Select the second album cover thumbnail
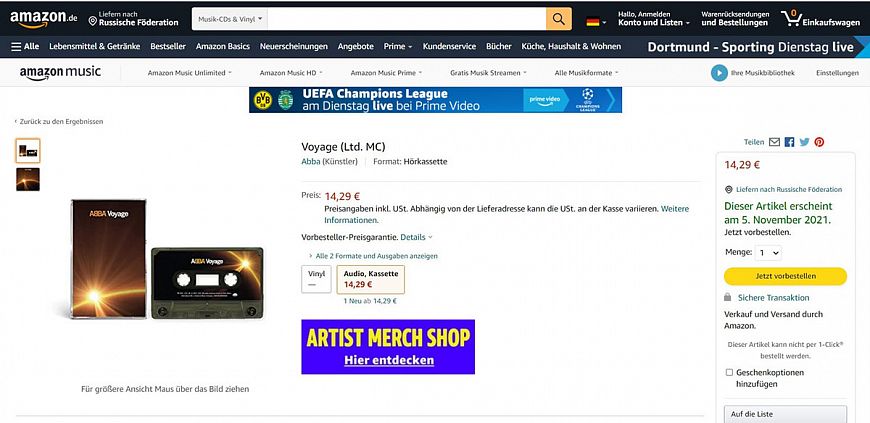The width and height of the screenshot is (870, 423). coord(28,179)
